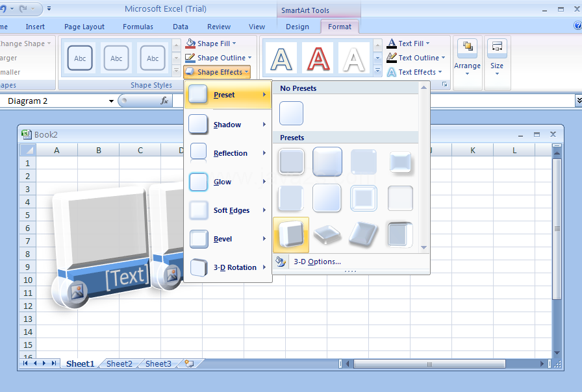This screenshot has height=392, width=582.
Task: Click the 3-D Options paint icon
Action: (281, 262)
